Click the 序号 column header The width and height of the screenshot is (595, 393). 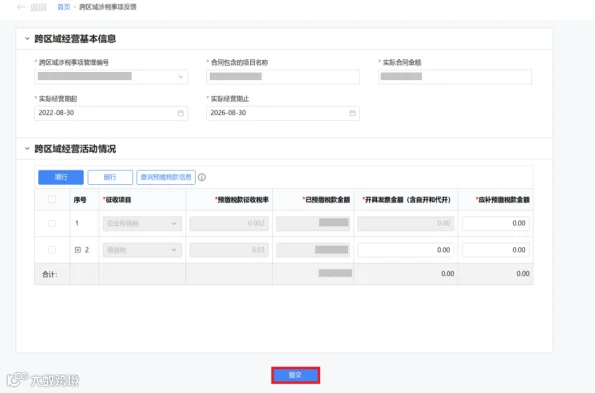coord(80,200)
